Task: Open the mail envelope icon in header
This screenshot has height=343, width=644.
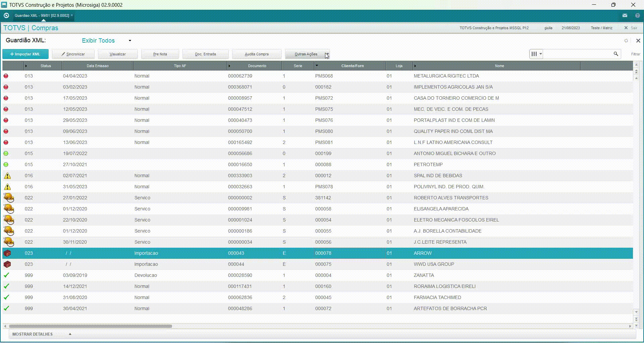Action: pyautogui.click(x=625, y=15)
